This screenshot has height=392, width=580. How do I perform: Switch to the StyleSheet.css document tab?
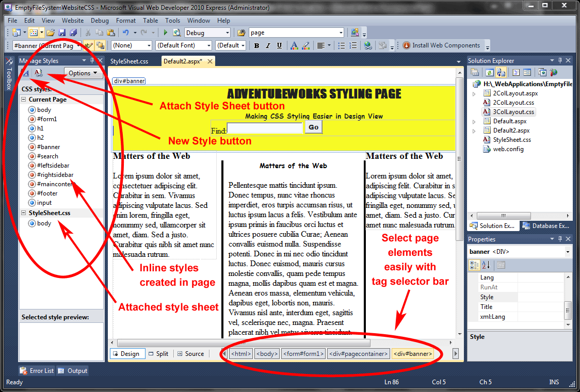coord(130,61)
